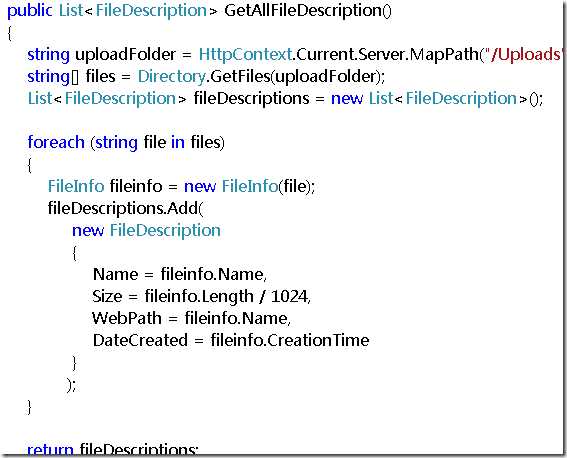
Task: Select the 'new FileDescription' initializer line
Action: (x=146, y=230)
